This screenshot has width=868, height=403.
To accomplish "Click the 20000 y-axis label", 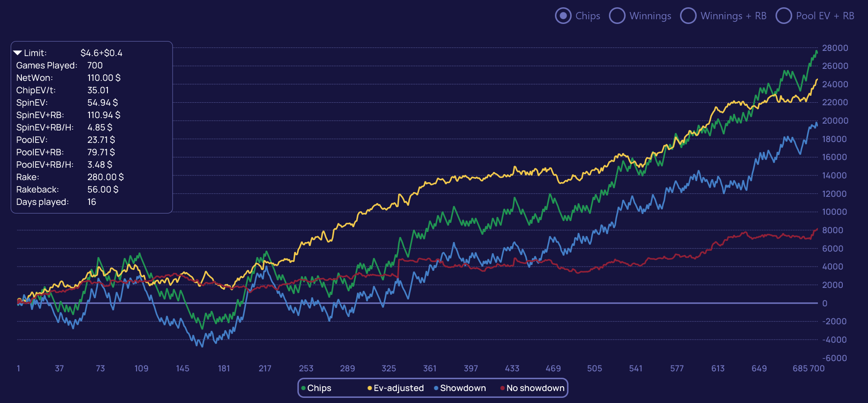I will coord(835,121).
